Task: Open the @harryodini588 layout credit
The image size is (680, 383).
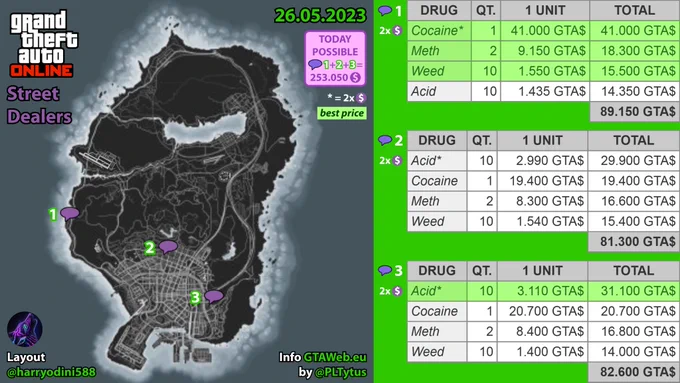Action: click(x=51, y=372)
